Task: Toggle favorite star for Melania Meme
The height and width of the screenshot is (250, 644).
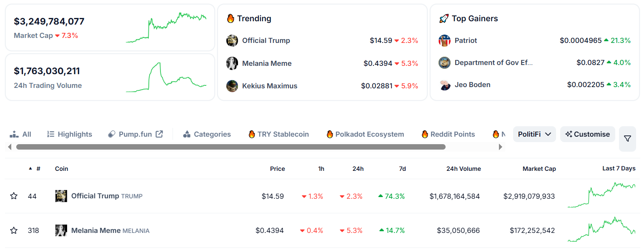Action: pos(14,230)
